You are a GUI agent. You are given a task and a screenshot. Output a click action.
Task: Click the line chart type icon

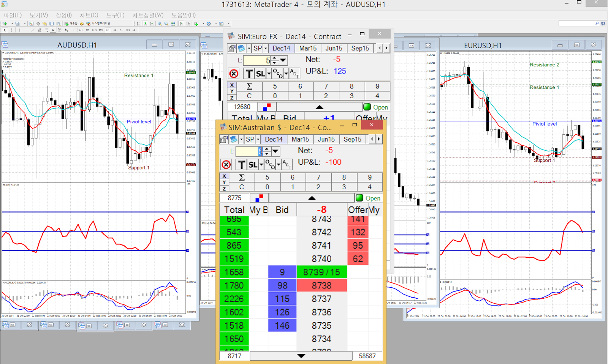[152, 24]
